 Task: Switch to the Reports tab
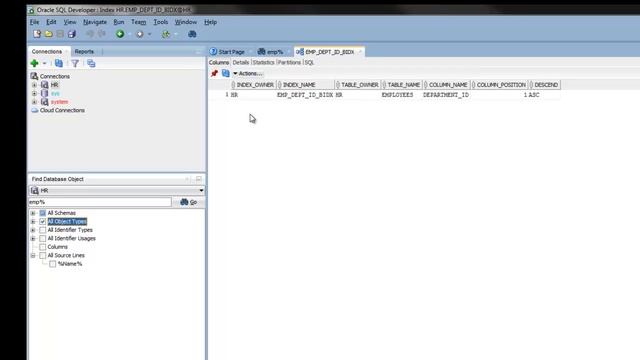84,51
